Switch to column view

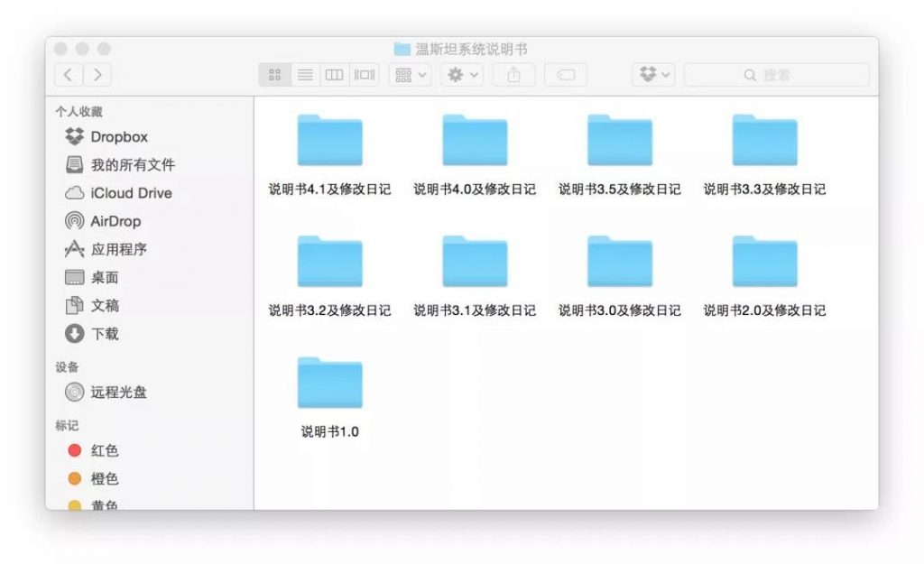(334, 75)
